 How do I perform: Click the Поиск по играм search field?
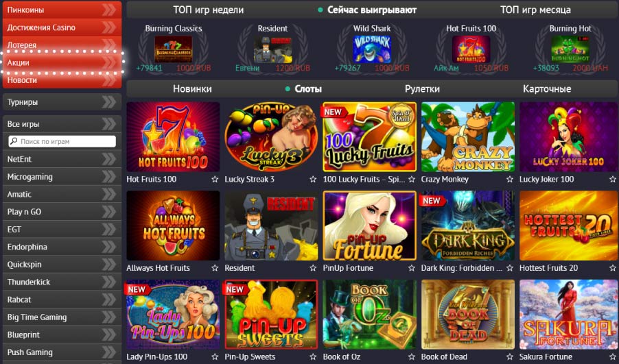point(62,141)
